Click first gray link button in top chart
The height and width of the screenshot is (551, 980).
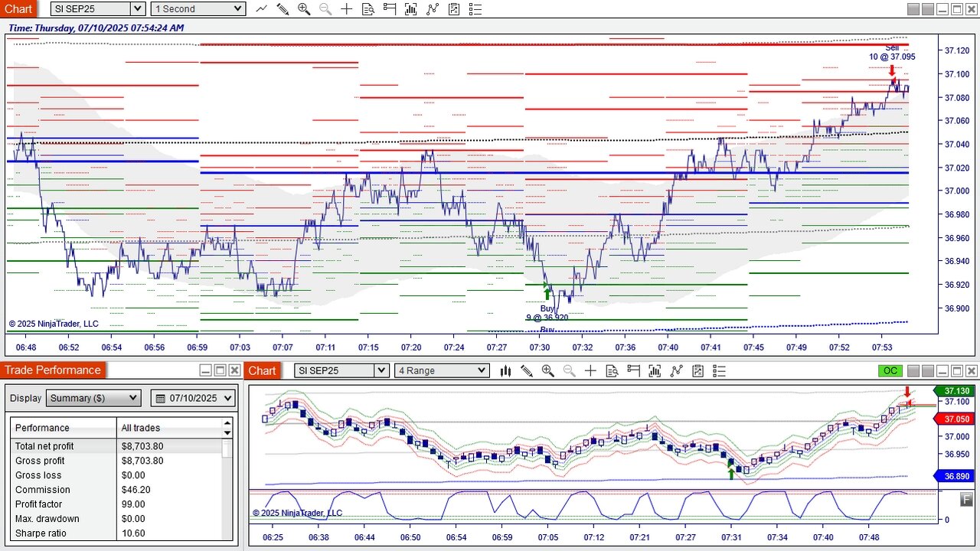[x=913, y=9]
